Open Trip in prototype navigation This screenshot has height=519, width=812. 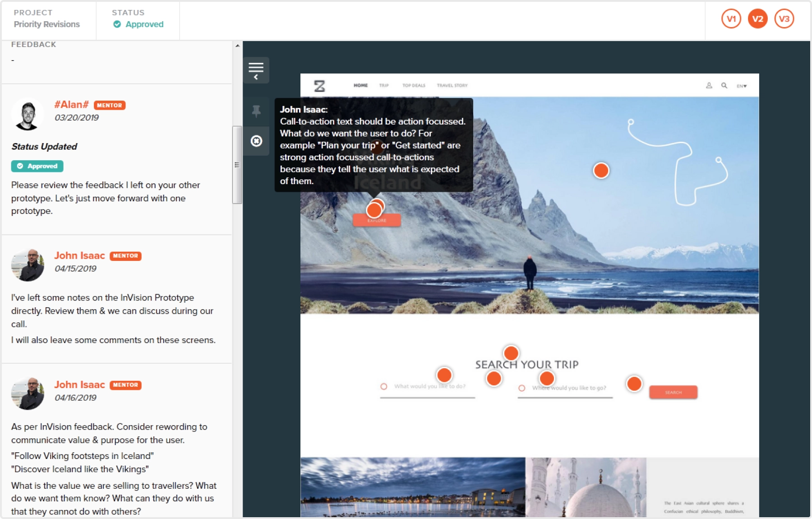point(384,85)
